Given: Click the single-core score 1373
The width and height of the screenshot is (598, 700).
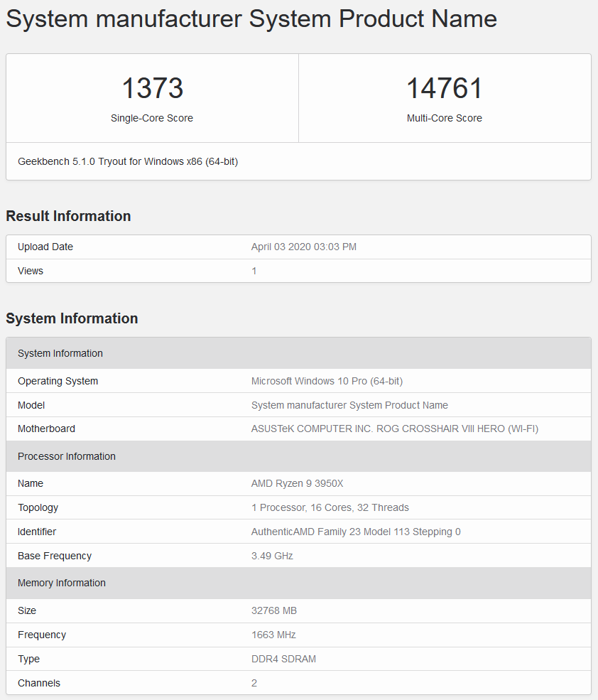Looking at the screenshot, I should [152, 88].
